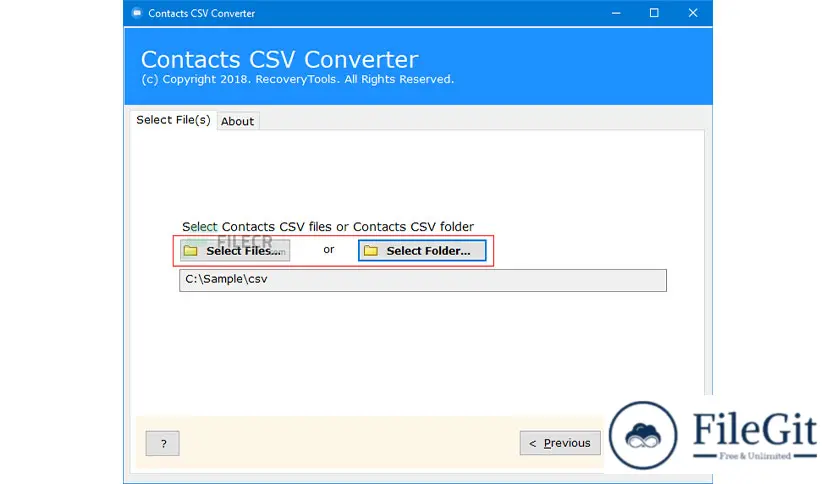Click the Select Files... button

[235, 251]
